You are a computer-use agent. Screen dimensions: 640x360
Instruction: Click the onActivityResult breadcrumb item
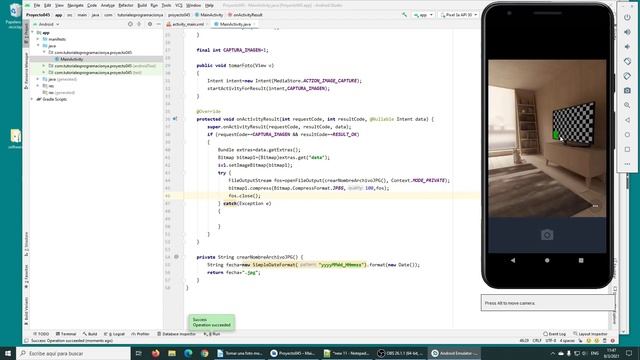pos(245,15)
